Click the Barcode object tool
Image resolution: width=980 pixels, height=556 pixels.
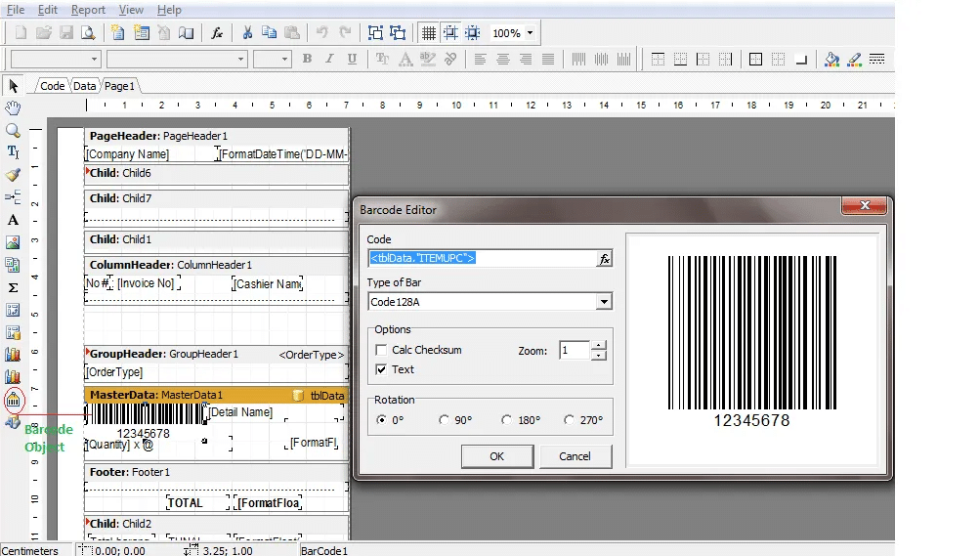point(13,400)
